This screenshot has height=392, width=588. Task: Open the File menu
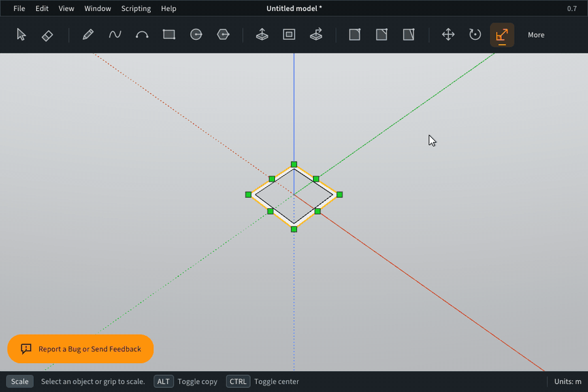tap(19, 8)
